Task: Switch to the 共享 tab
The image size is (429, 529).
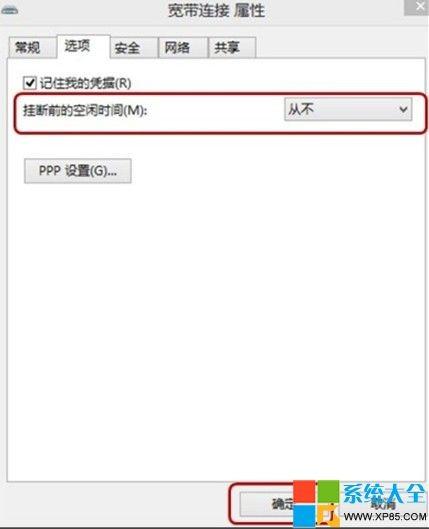Action: click(232, 48)
